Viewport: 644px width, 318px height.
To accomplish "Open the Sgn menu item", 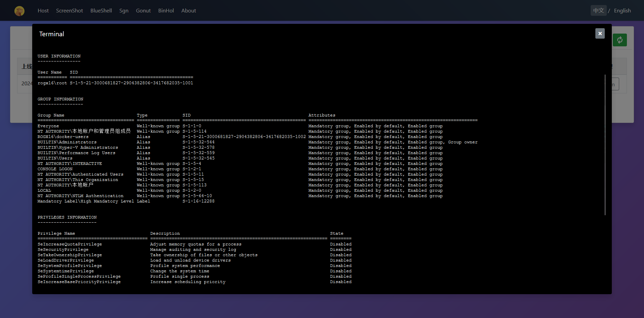I will click(124, 11).
